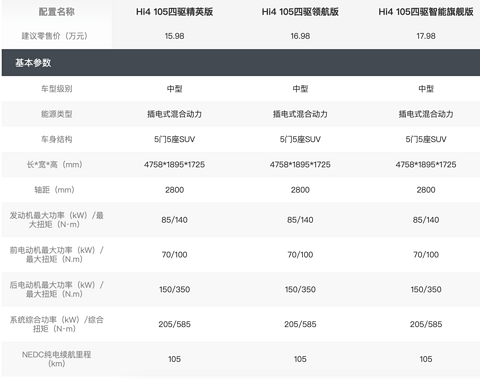Viewport: 480px width, 379px height.
Task: Select the 建议零售价(万元) row label
Action: (x=56, y=36)
